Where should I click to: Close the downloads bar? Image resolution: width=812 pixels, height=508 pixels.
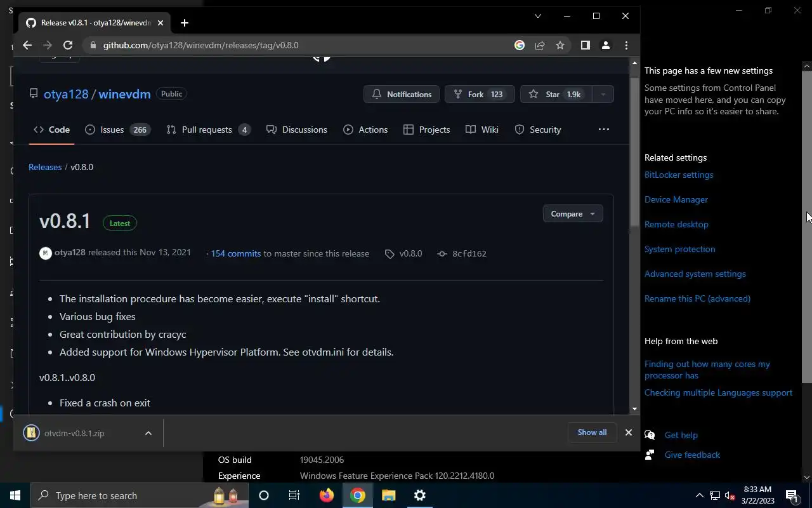coord(628,432)
